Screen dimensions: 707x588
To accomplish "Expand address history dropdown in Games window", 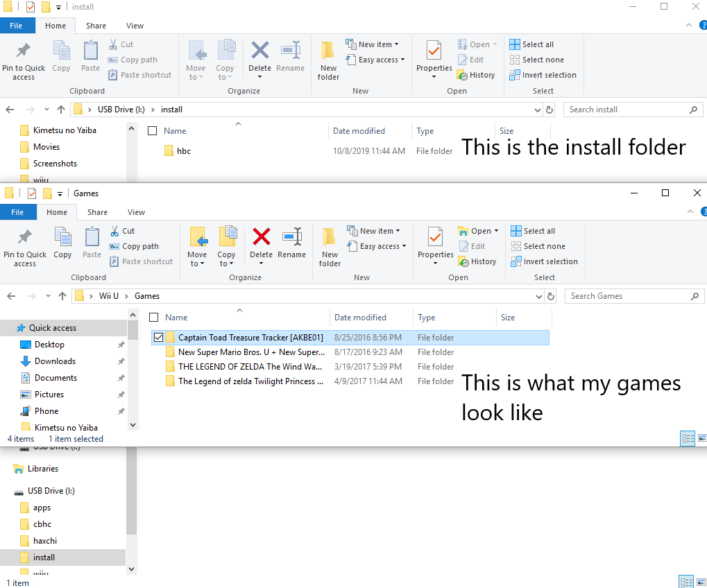I will 539,296.
